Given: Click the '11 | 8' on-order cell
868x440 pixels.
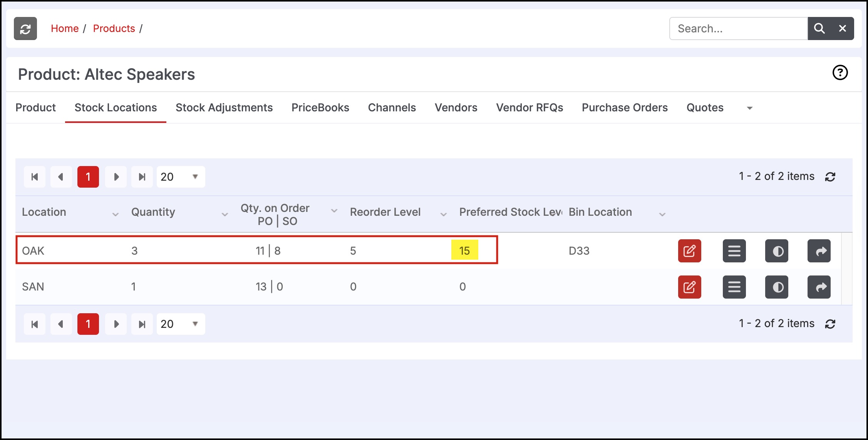Looking at the screenshot, I should pyautogui.click(x=268, y=251).
